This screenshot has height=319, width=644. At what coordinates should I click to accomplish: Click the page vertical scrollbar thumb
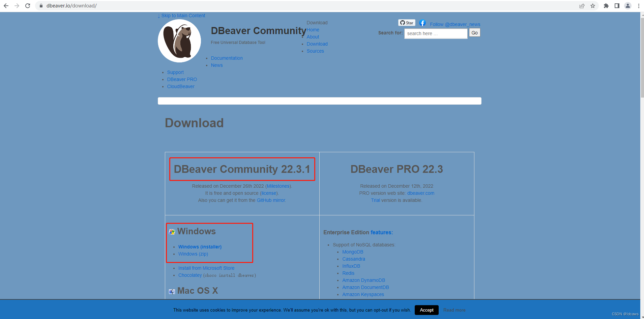tap(642, 57)
